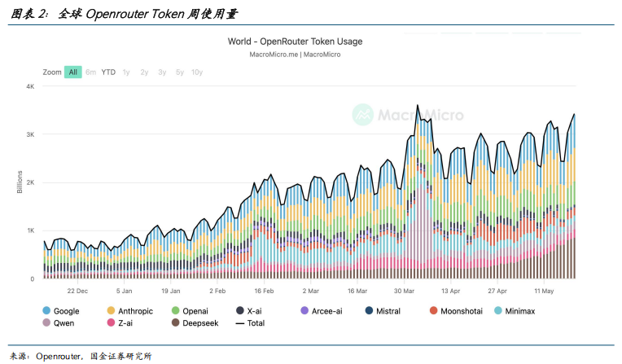Open the MacroMicro.me subtitle link
Image resolution: width=622 pixels, height=364 pixels.
click(x=295, y=55)
